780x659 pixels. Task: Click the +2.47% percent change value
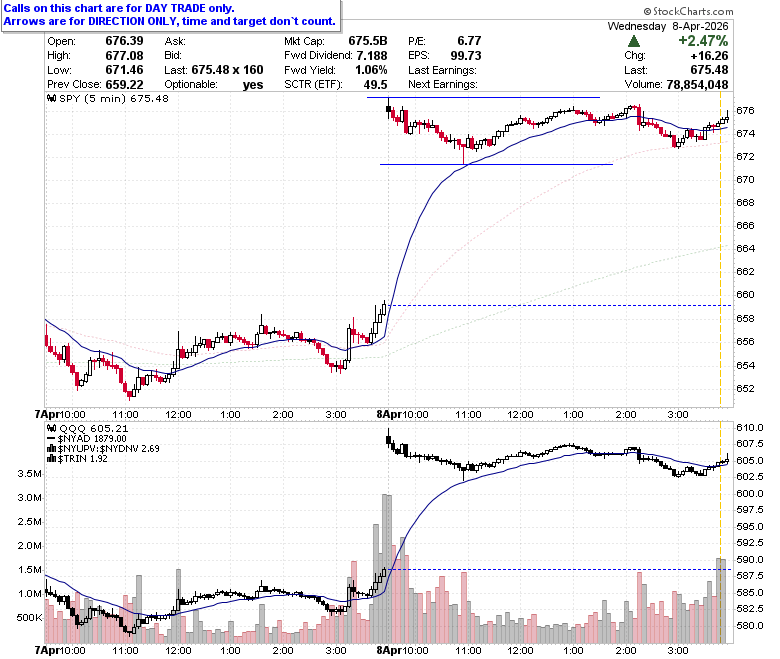[703, 41]
